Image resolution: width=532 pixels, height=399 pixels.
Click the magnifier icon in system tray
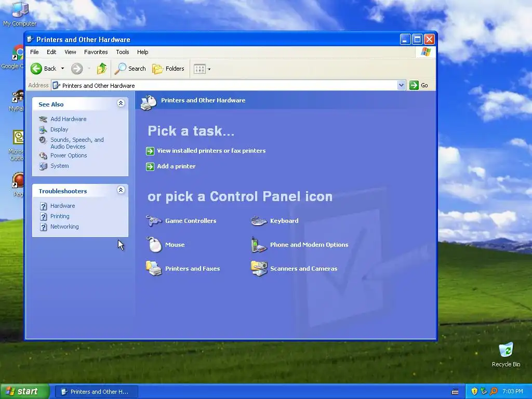click(494, 391)
